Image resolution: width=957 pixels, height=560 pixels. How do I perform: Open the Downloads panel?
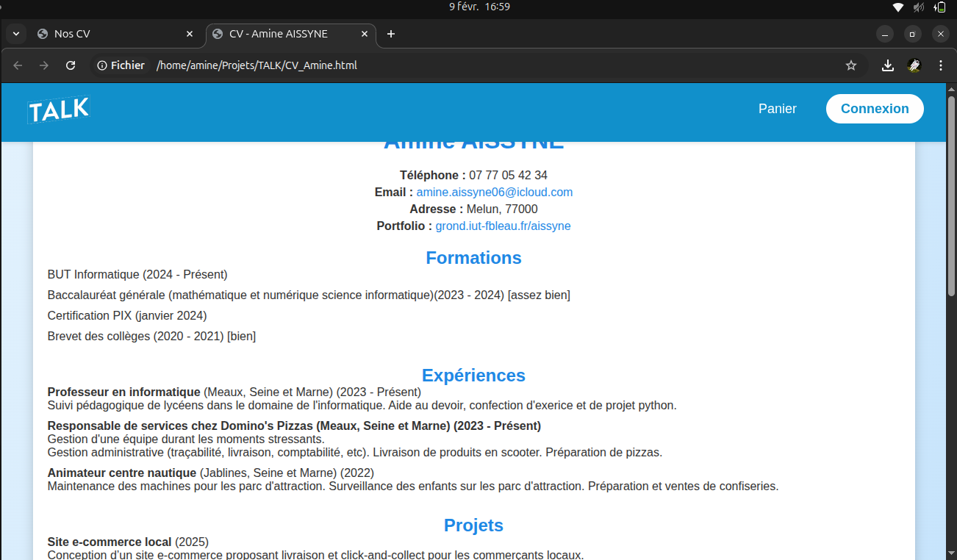pos(887,65)
